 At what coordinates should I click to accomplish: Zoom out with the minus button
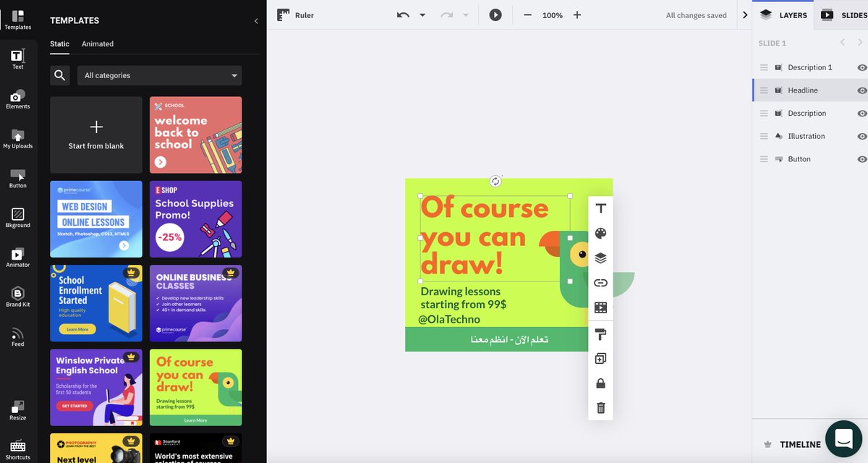click(x=527, y=15)
